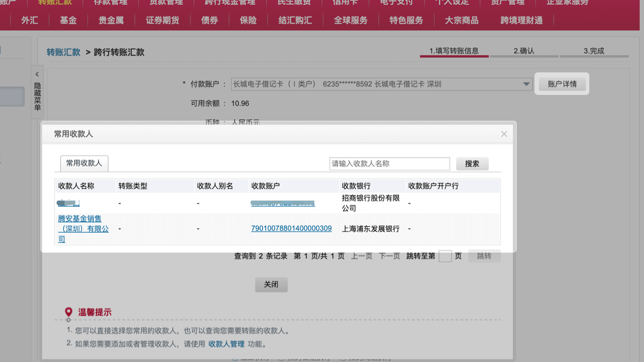Screen dimensions: 644x362
Task: Open the 收款人管理 link in tips
Action: [x=226, y=344]
